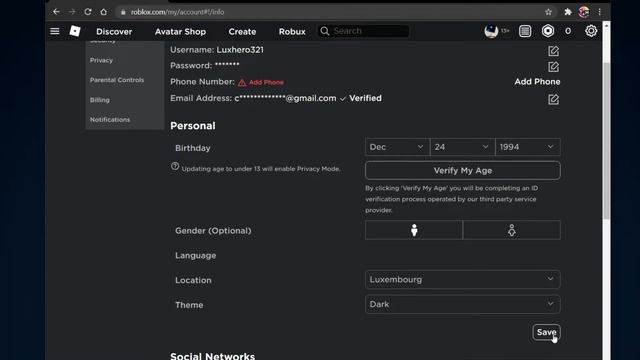Click the Roblox logo
The width and height of the screenshot is (640, 360).
pos(75,31)
